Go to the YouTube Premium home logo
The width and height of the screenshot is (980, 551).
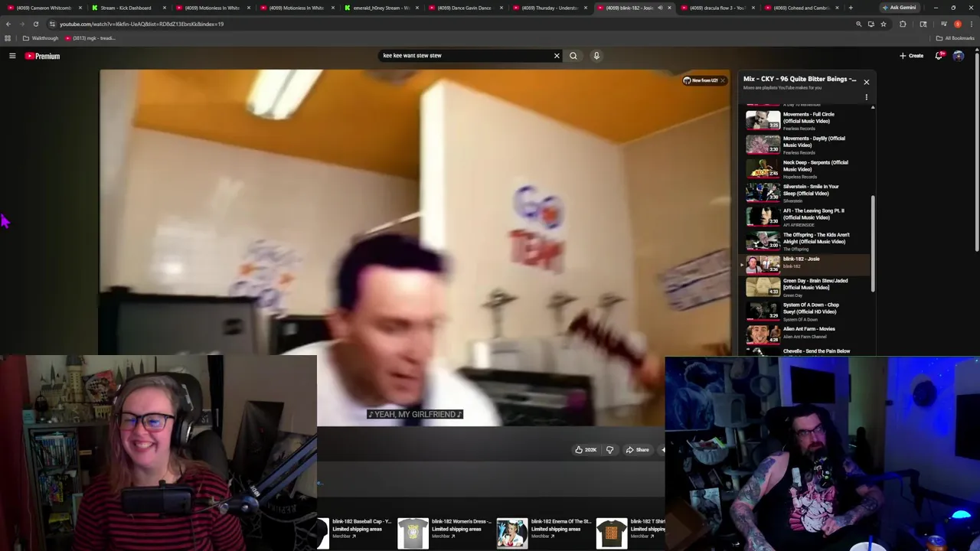(42, 56)
